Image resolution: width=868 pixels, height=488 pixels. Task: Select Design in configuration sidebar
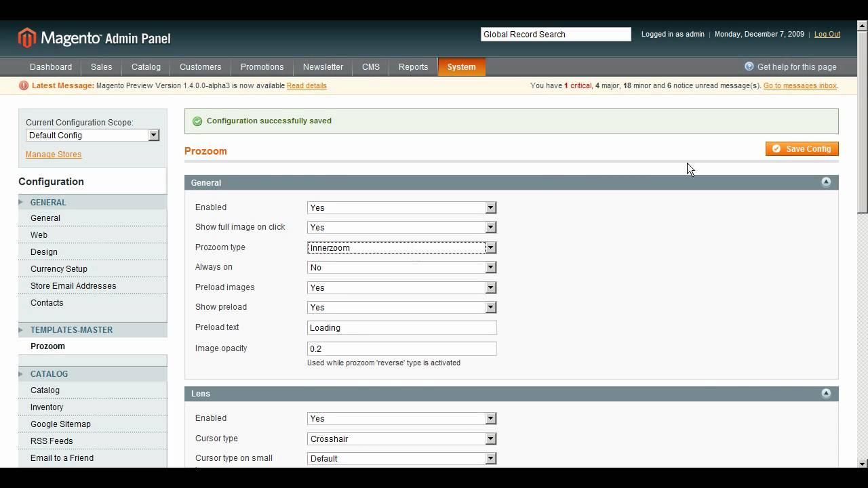click(x=44, y=252)
